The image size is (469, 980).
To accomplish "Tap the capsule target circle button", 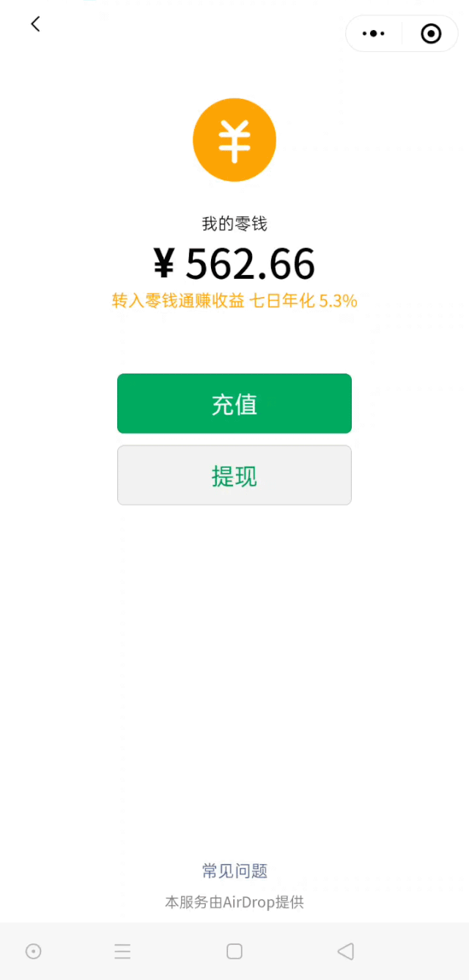I will pyautogui.click(x=430, y=33).
